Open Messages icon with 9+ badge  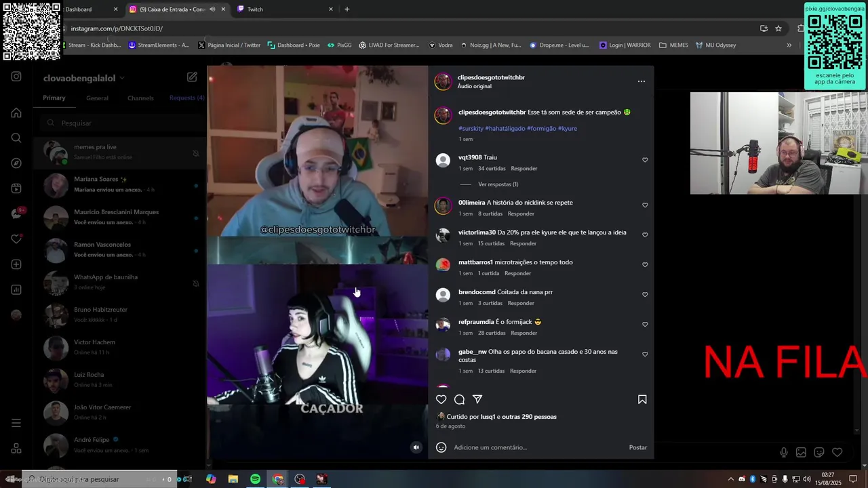[x=17, y=213]
